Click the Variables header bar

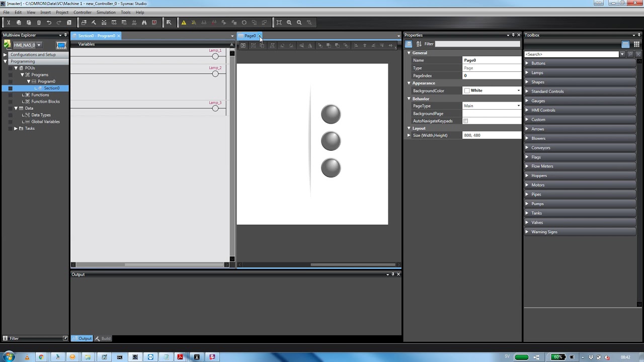pyautogui.click(x=151, y=44)
